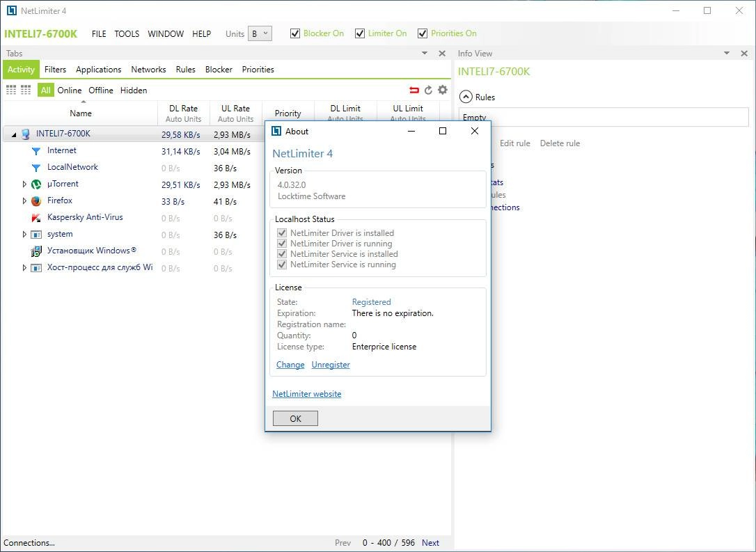Select the first grid view icon
This screenshot has width=756, height=552.
[11, 90]
